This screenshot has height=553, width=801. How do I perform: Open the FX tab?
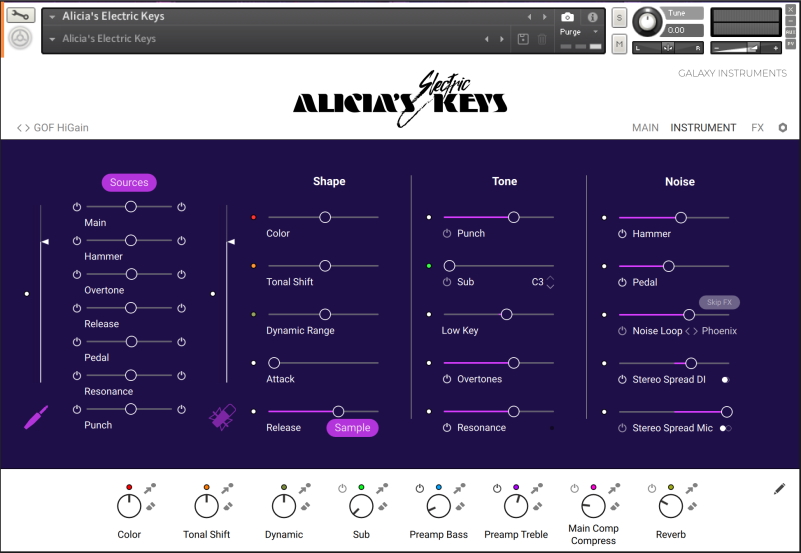(x=757, y=128)
